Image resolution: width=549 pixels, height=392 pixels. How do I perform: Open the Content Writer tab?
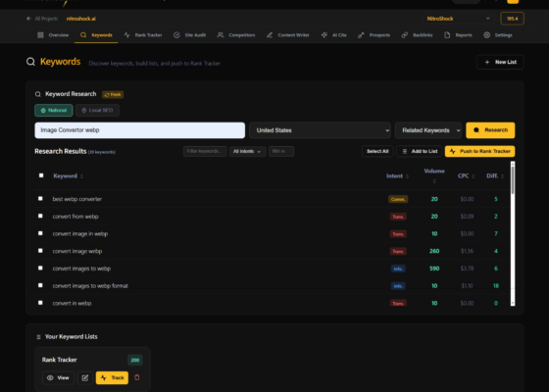coord(288,35)
